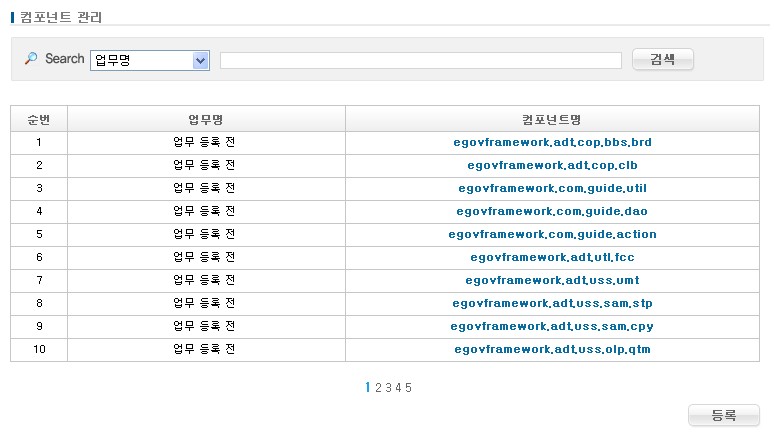Open egovframework.com.guide.dao component link
Viewport: 774px width, 433px height.
pos(552,212)
